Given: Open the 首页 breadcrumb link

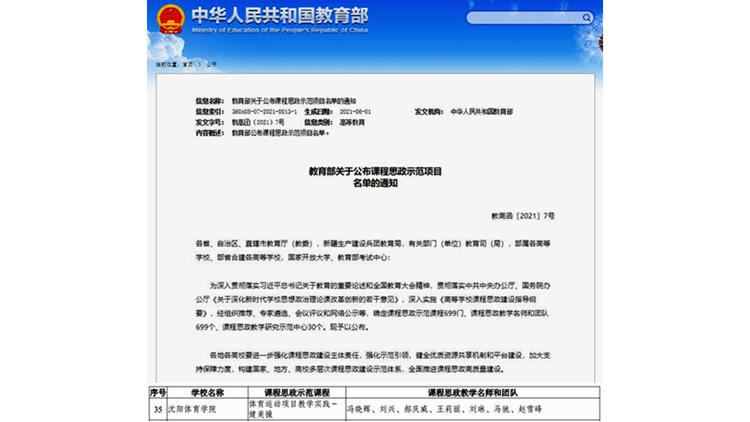Looking at the screenshot, I should pos(188,64).
